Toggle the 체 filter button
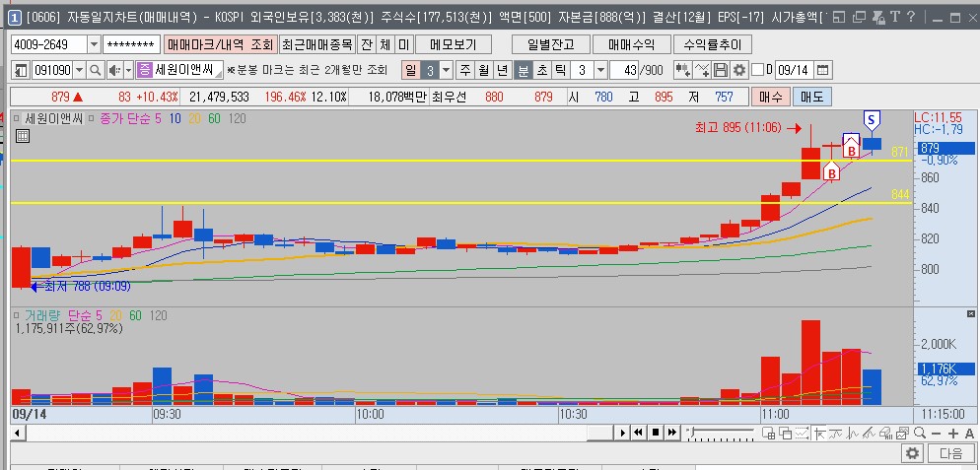980x470 pixels. click(x=385, y=44)
